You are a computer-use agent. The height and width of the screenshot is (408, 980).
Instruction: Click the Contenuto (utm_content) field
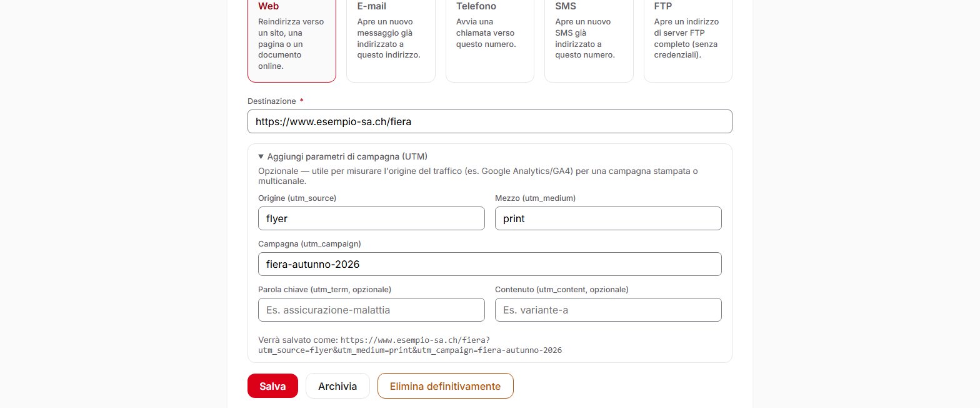coord(608,310)
